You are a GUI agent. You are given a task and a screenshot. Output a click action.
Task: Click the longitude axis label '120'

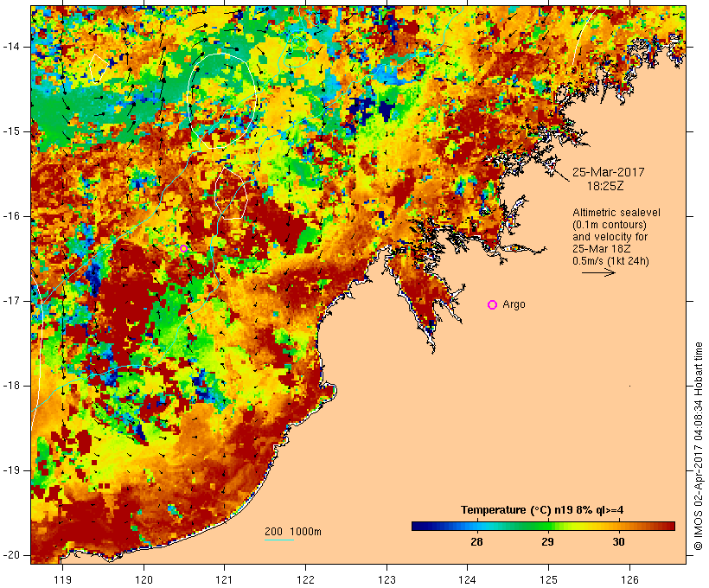pos(144,579)
